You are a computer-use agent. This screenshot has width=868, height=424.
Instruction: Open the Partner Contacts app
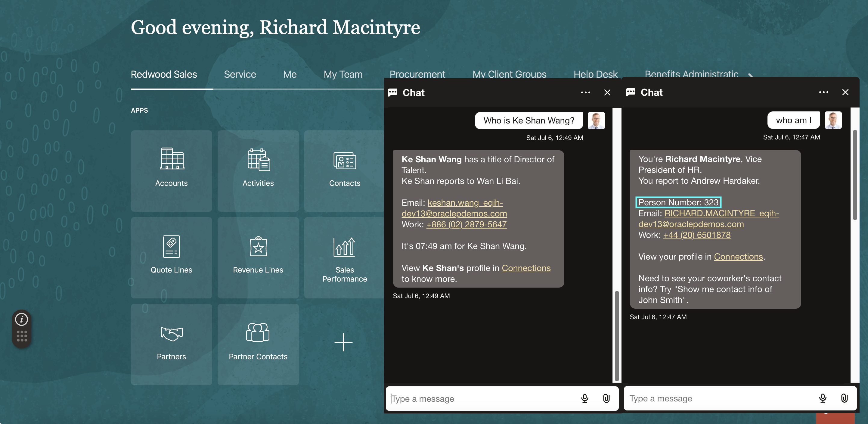pyautogui.click(x=258, y=344)
